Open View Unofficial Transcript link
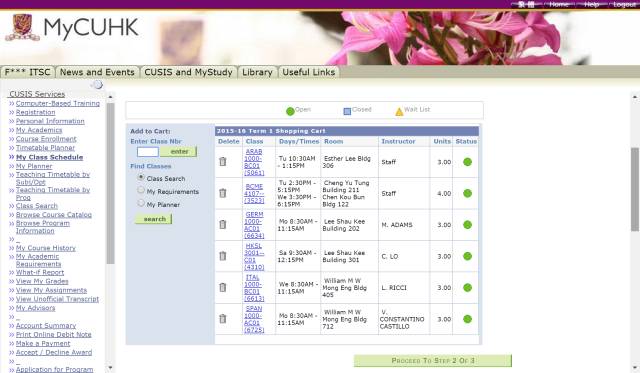The width and height of the screenshot is (640, 373). pos(57,299)
